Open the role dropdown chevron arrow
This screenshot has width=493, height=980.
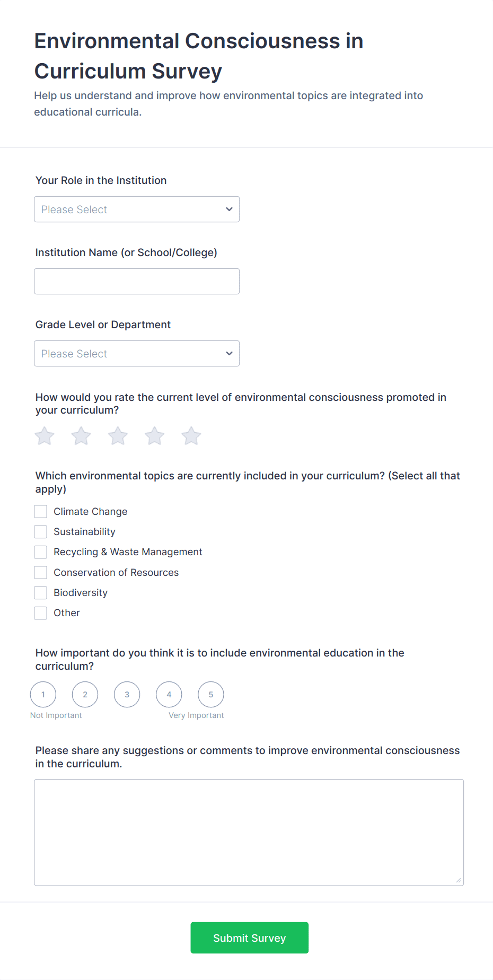(228, 209)
